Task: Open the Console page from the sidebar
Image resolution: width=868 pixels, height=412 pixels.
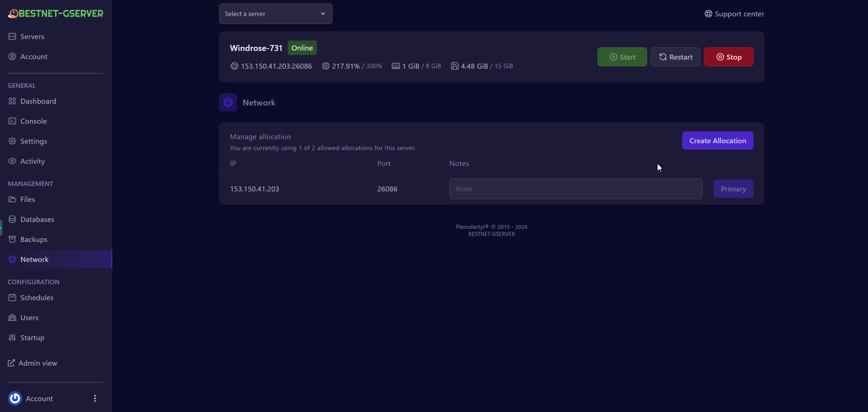Action: pos(33,121)
